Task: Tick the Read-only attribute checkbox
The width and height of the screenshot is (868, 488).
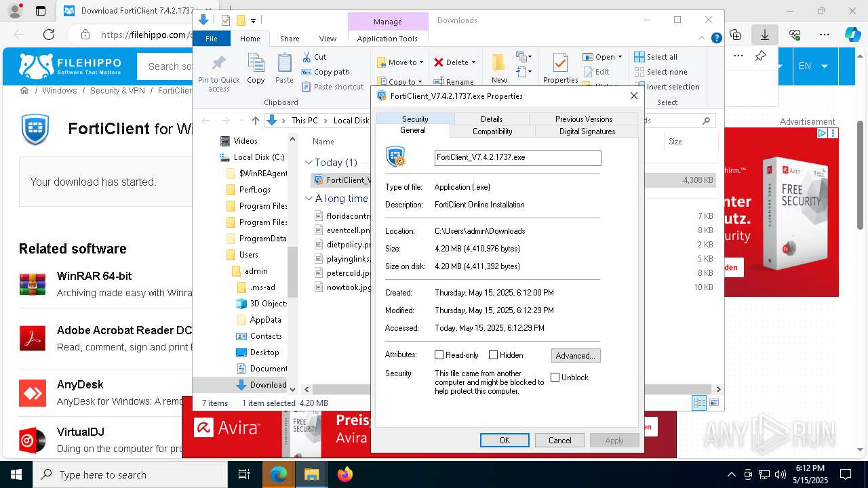Action: pyautogui.click(x=439, y=355)
